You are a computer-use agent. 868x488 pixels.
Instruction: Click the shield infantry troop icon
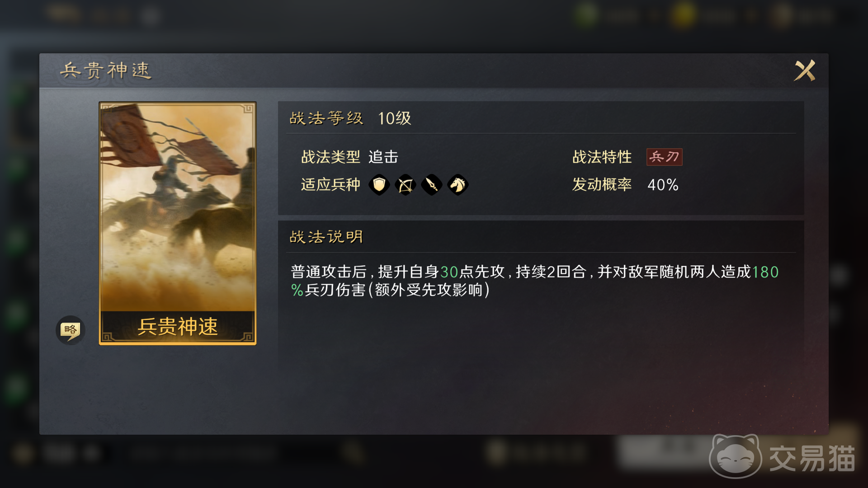pyautogui.click(x=379, y=184)
